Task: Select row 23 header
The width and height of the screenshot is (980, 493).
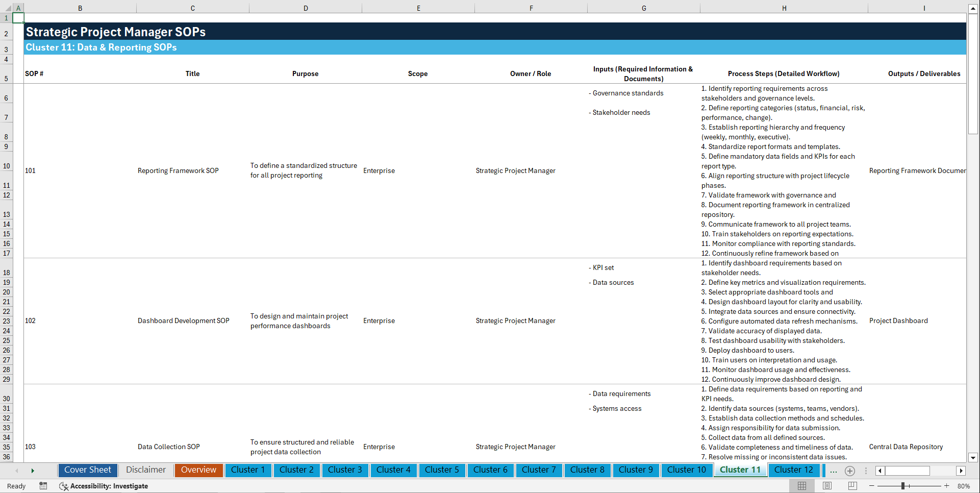Action: [6, 321]
